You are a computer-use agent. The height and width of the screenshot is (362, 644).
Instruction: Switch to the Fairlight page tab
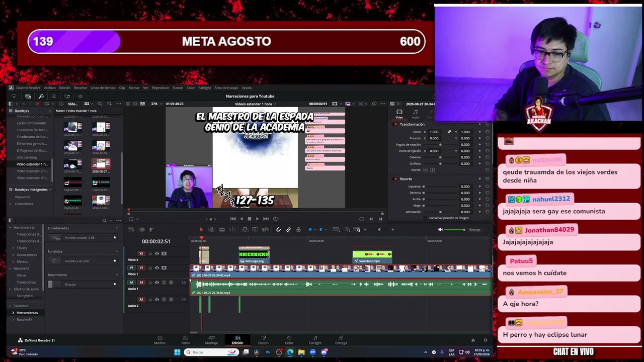coord(315,340)
